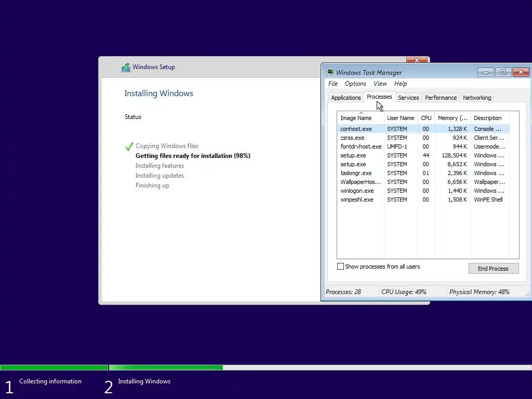Enable Show processes from all users
Screen dimensions: 532x399
click(340, 267)
